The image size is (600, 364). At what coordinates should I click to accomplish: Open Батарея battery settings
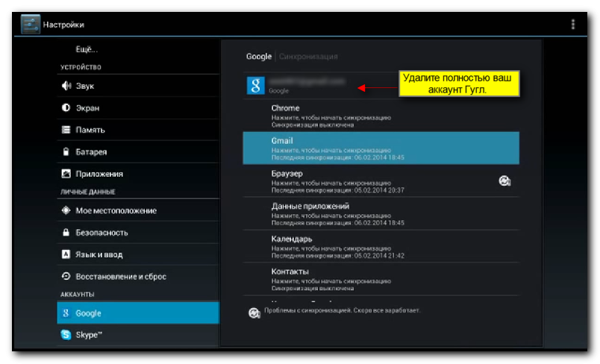pos(138,152)
